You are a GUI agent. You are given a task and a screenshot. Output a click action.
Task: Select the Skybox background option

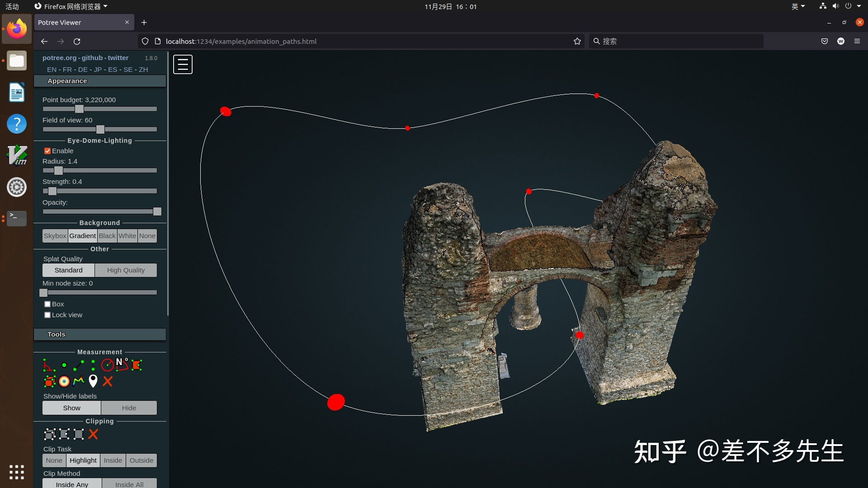tap(55, 236)
